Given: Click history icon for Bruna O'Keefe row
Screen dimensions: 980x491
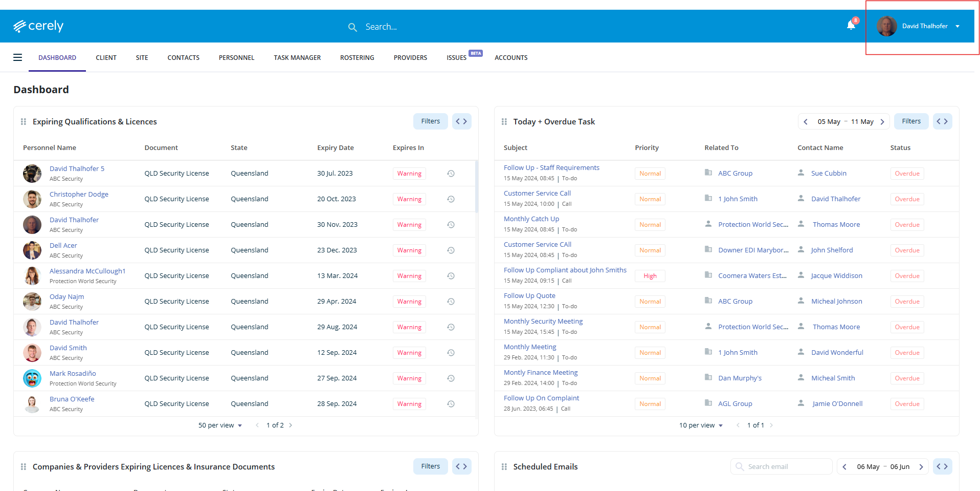Looking at the screenshot, I should pos(451,404).
